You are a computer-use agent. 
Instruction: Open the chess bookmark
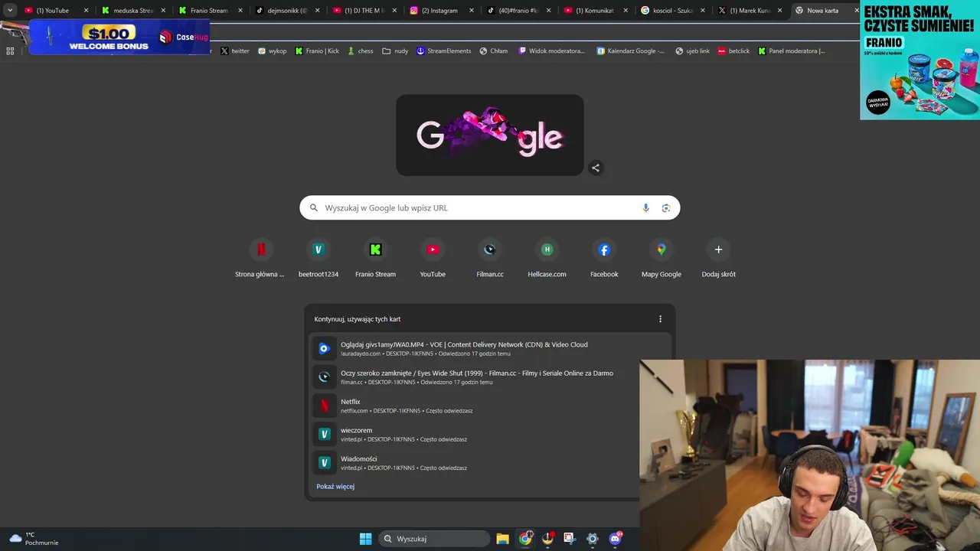[360, 51]
